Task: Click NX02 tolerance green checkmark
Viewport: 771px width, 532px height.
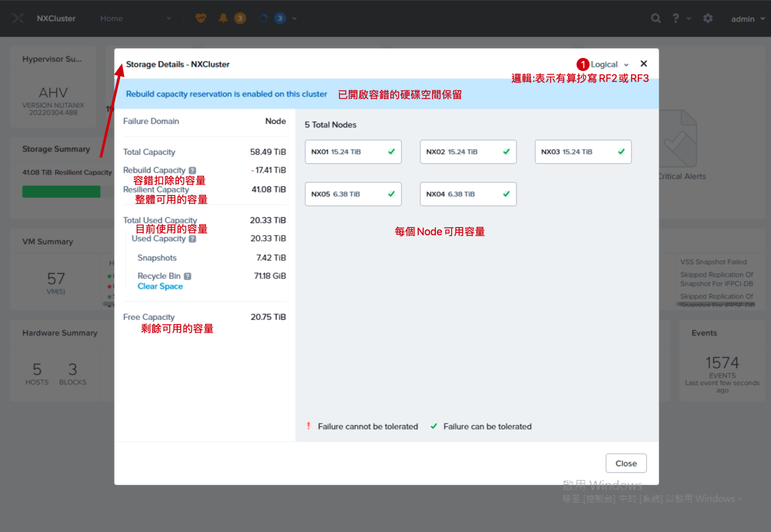Action: [506, 152]
